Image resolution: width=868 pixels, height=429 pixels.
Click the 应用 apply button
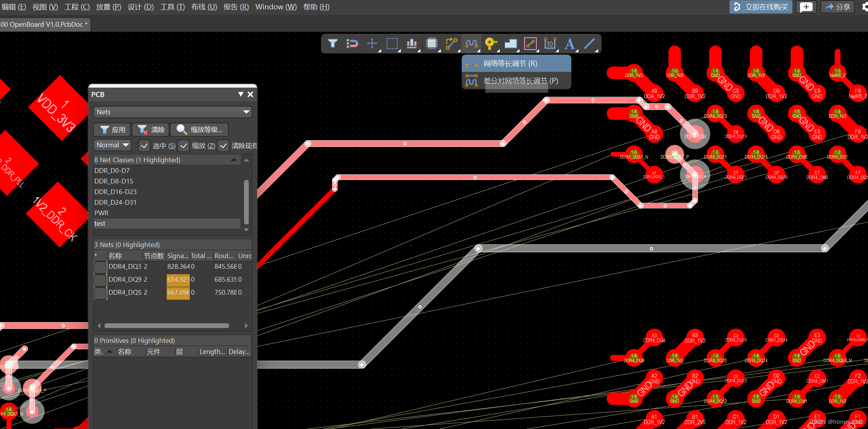113,130
